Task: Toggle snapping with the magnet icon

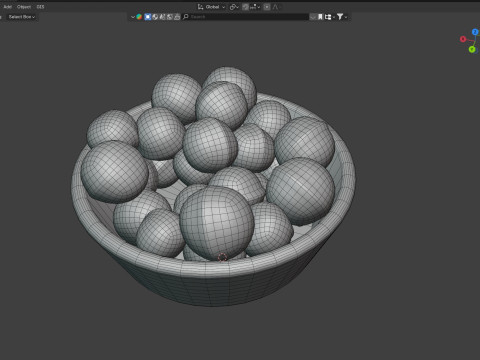Action: point(245,7)
